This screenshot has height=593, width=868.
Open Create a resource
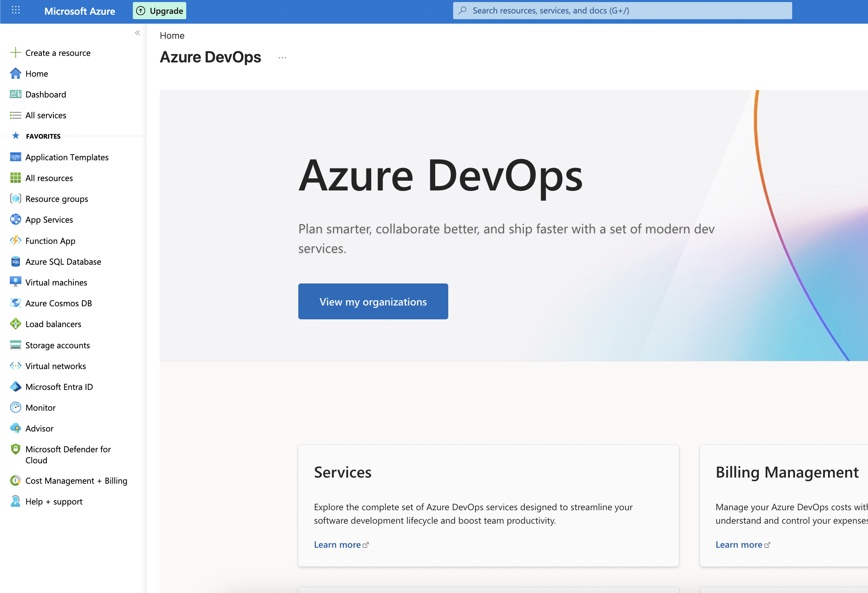click(58, 53)
